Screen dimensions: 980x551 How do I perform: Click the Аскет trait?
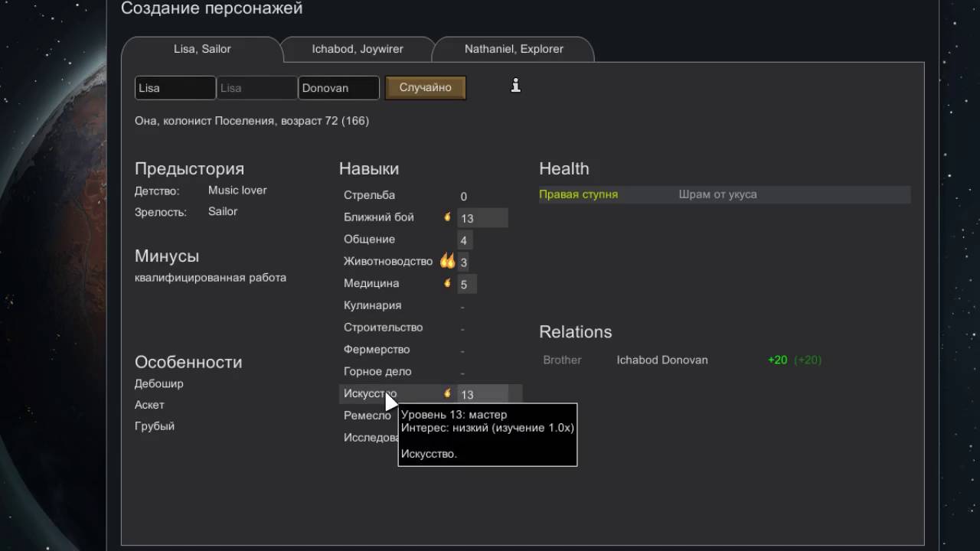pyautogui.click(x=149, y=405)
